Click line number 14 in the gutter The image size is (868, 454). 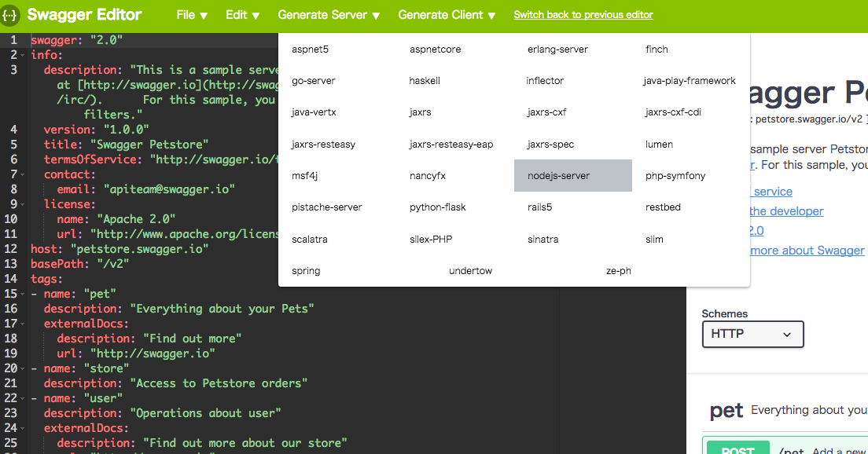pyautogui.click(x=10, y=279)
